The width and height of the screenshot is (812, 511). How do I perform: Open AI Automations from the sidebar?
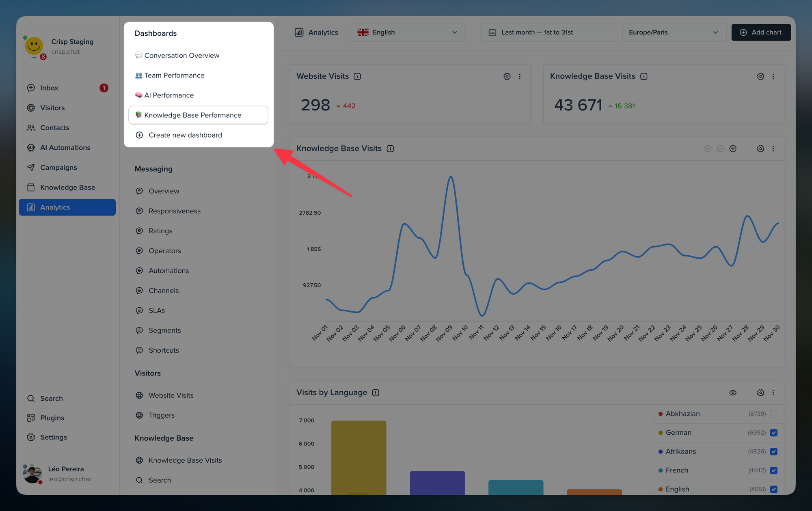point(65,147)
